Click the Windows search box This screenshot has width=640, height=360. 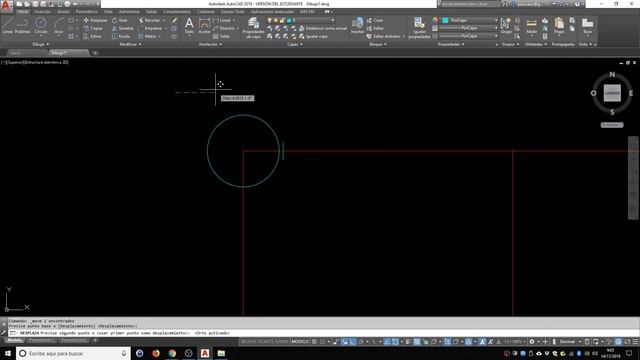click(73, 353)
